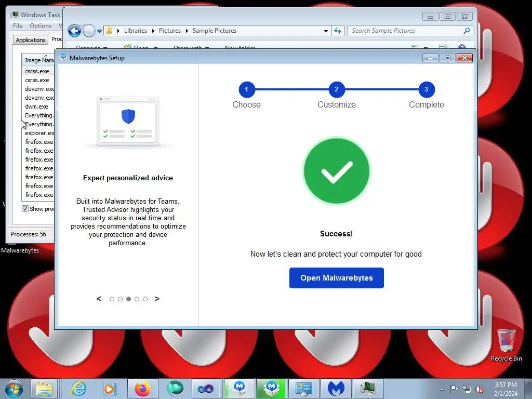
Task: Open the blue Malwarebytes M taskbar icon
Action: [336, 389]
